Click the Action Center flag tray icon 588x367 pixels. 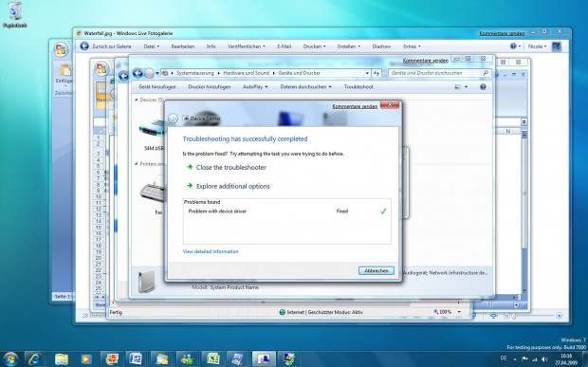[x=524, y=359]
